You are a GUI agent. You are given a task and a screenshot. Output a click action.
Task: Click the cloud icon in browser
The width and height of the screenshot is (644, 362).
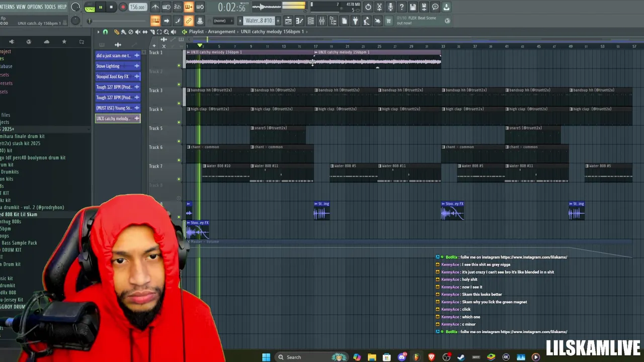(46, 42)
